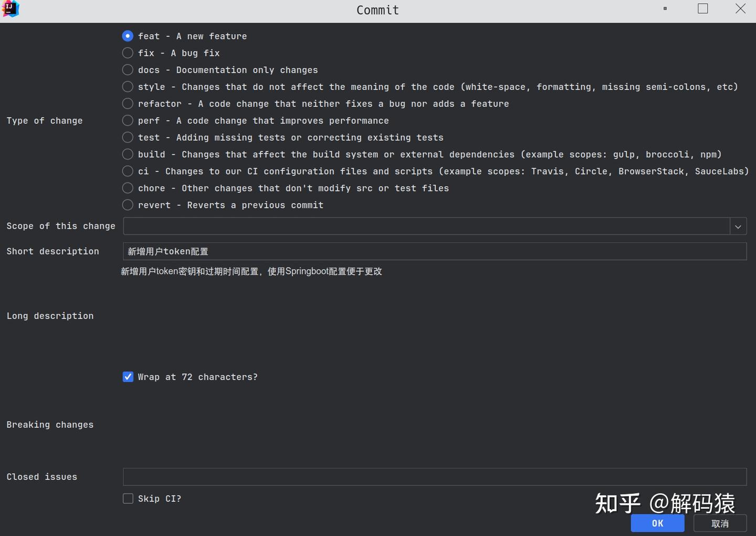The height and width of the screenshot is (536, 756).
Task: Click the Short description label
Action: click(52, 251)
